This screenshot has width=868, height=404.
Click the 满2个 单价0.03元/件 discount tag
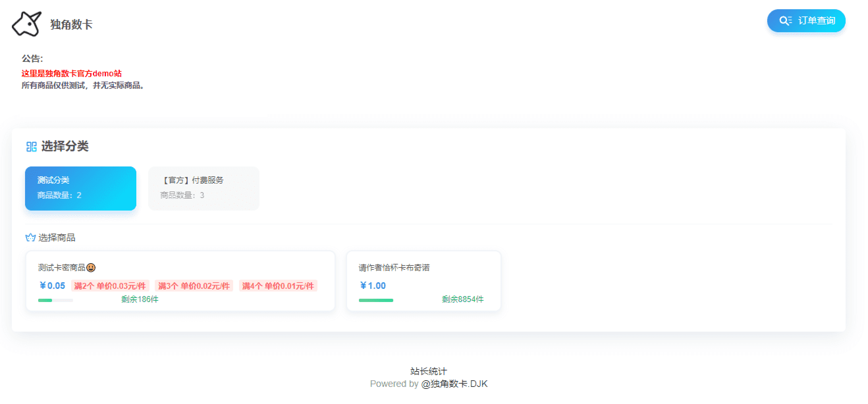110,286
